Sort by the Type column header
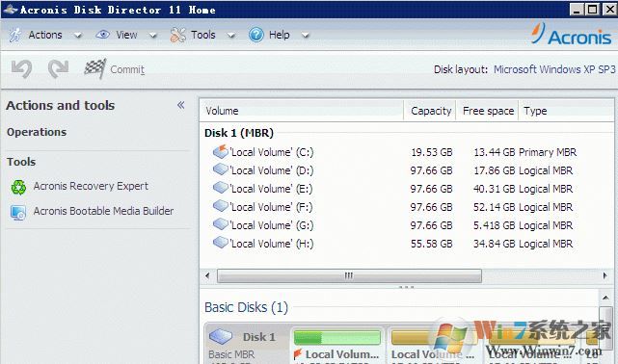The image size is (618, 364). point(566,111)
